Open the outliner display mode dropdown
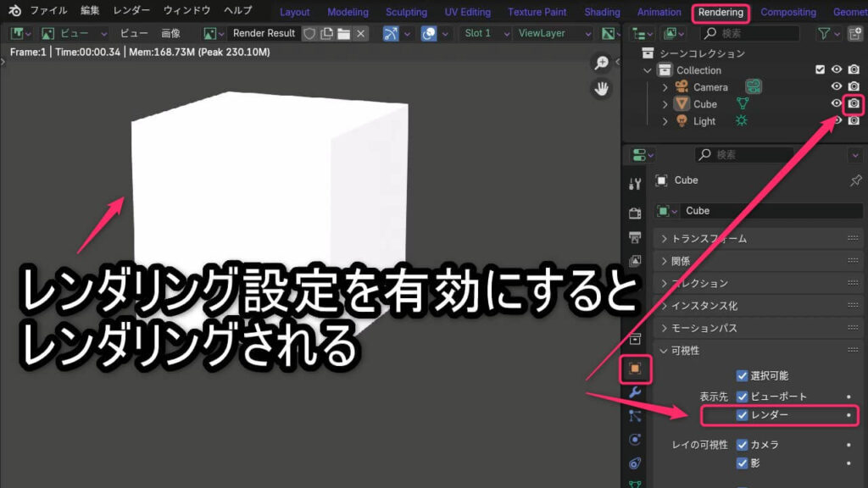 click(673, 34)
